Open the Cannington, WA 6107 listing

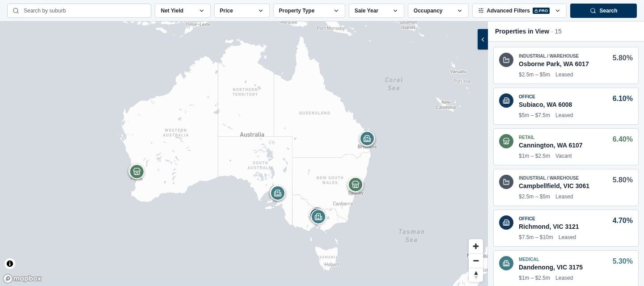(566, 147)
